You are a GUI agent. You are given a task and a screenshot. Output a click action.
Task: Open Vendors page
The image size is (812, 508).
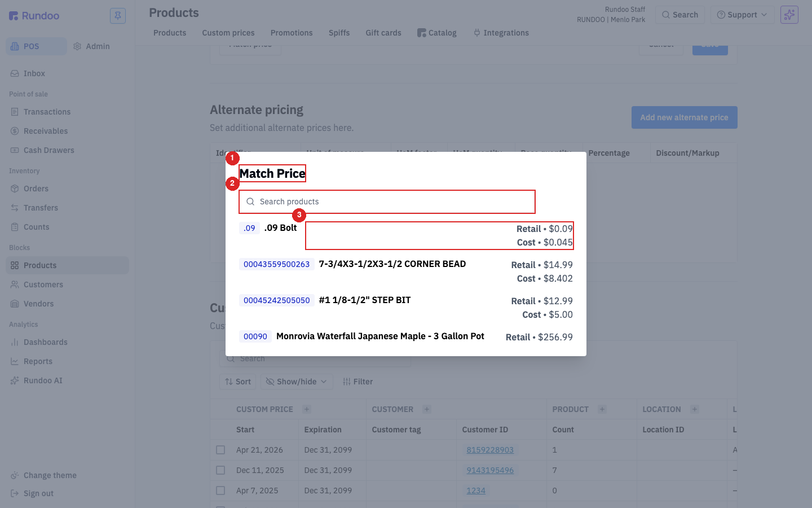(67, 304)
